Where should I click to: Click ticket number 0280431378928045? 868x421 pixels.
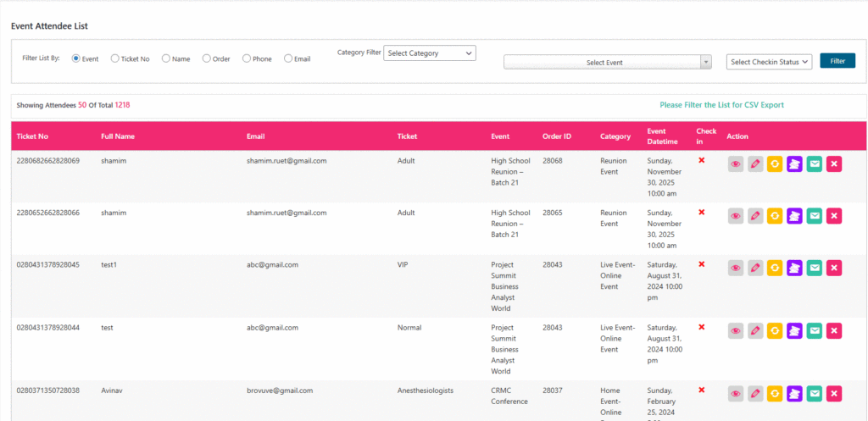pos(48,264)
